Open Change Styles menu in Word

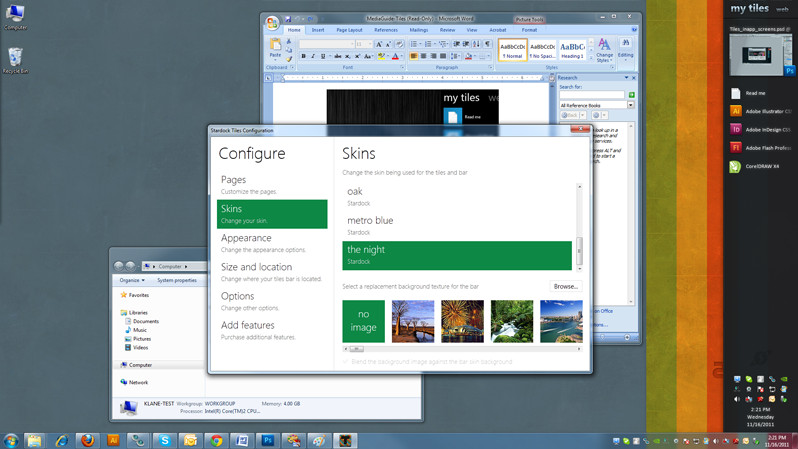pyautogui.click(x=604, y=50)
